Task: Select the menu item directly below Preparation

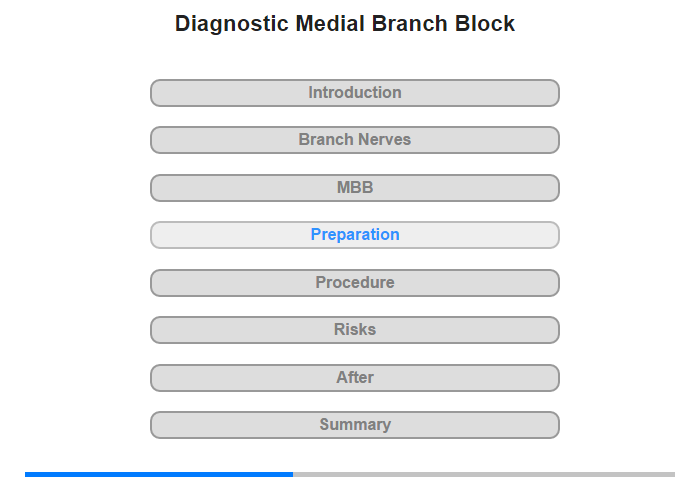Action: (355, 283)
